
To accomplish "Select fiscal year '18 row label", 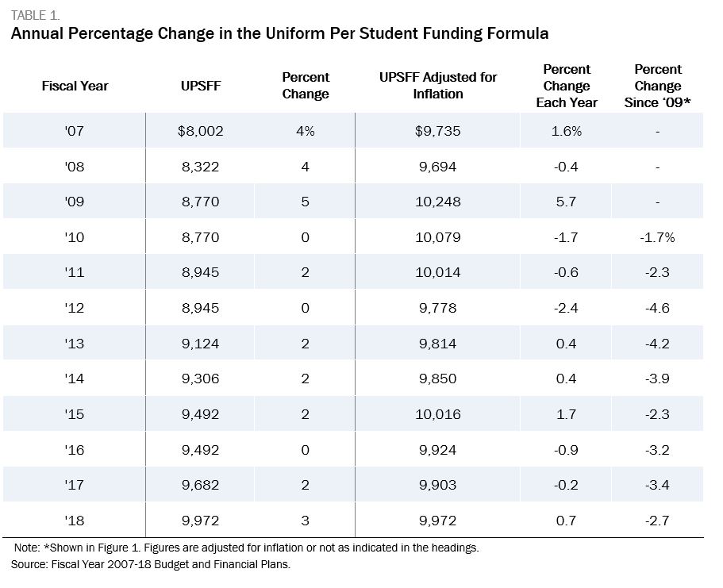I will (75, 521).
